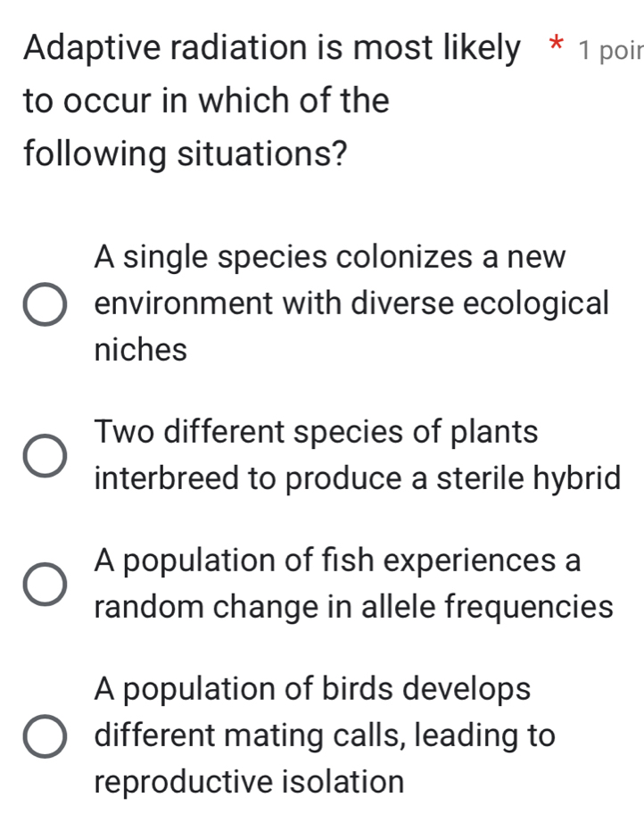The image size is (644, 814).
Task: Click 'following situations?' text line
Action: pos(185,152)
